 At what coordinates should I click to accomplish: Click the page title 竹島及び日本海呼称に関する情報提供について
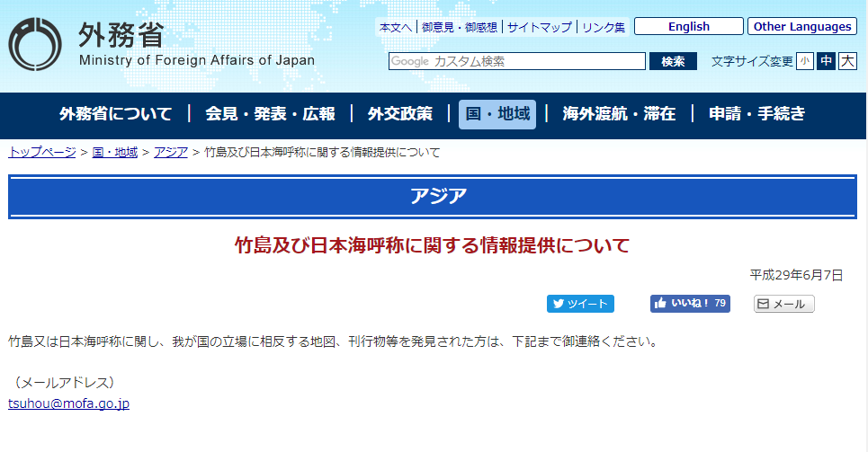pos(433,245)
